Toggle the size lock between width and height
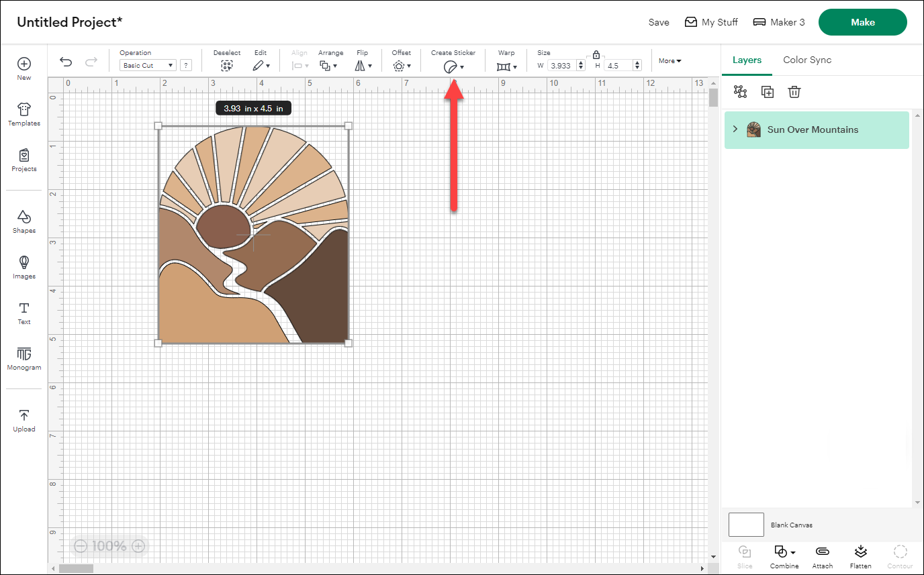Screen dimensions: 924x575 (596, 54)
